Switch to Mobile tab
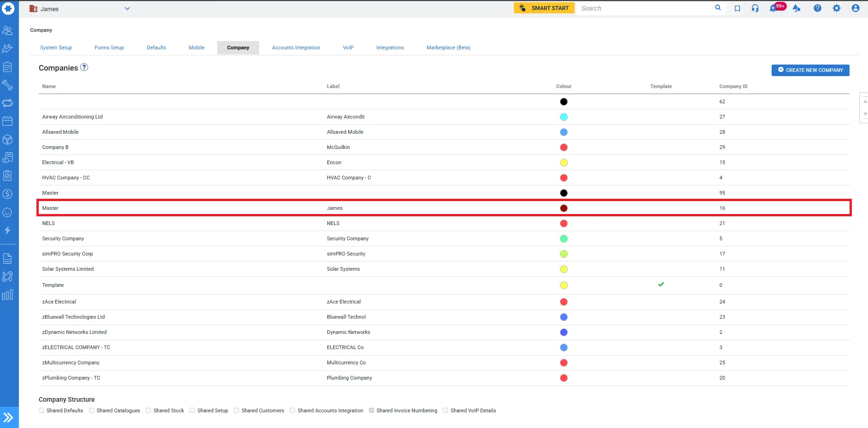The width and height of the screenshot is (868, 428). point(196,48)
